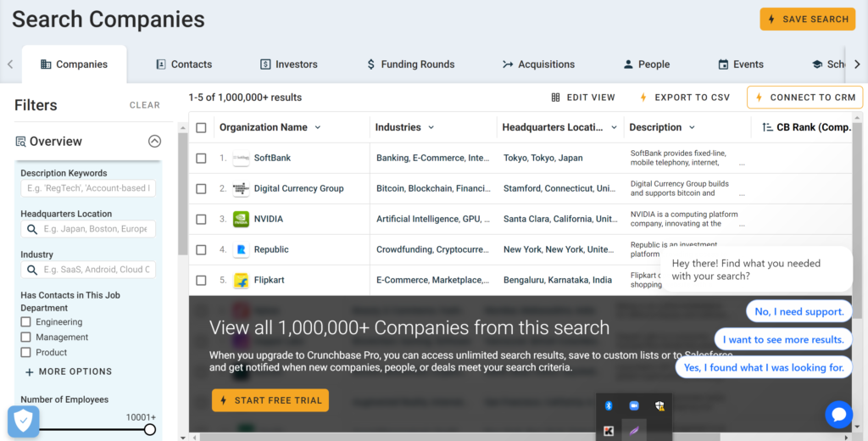Switch to the Acquisitions tab
The height and width of the screenshot is (441, 868).
click(x=538, y=64)
